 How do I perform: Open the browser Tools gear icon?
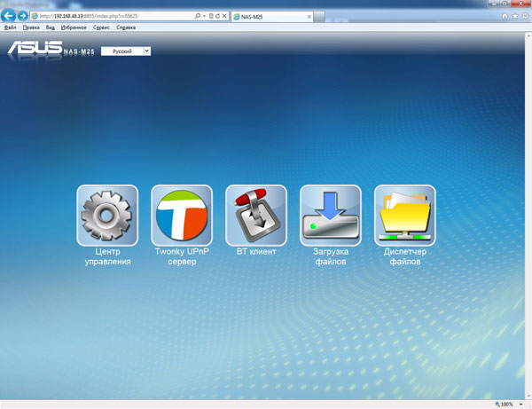525,16
